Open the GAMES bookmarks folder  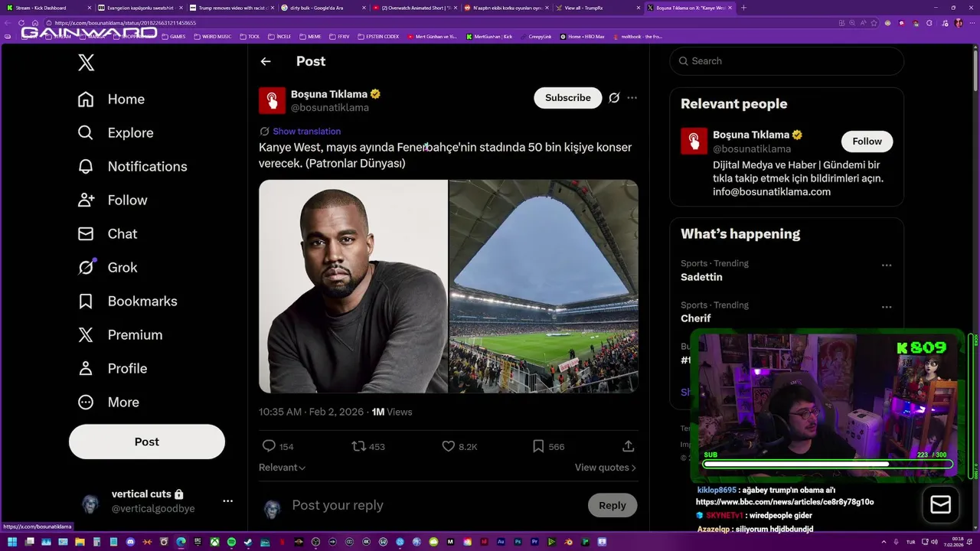point(173,37)
